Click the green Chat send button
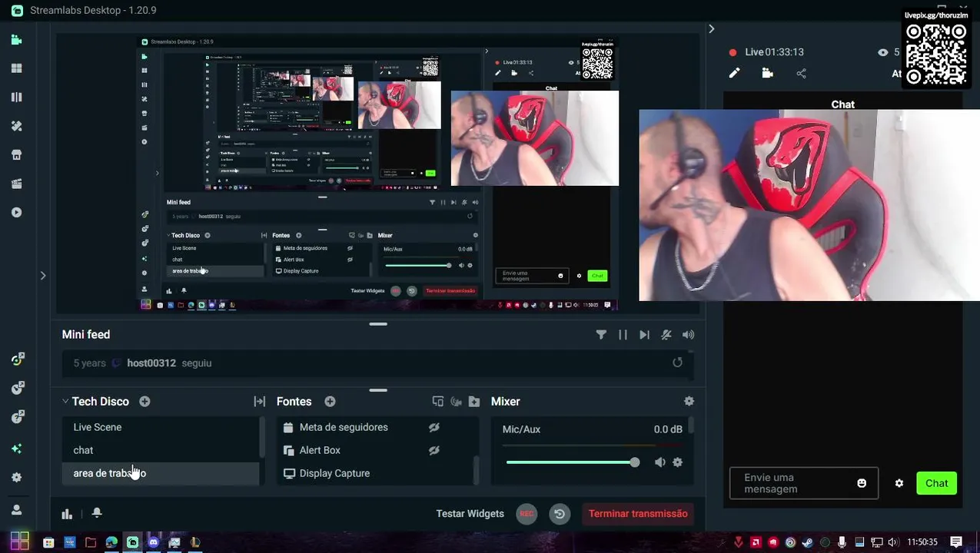This screenshot has width=980, height=553. click(936, 483)
